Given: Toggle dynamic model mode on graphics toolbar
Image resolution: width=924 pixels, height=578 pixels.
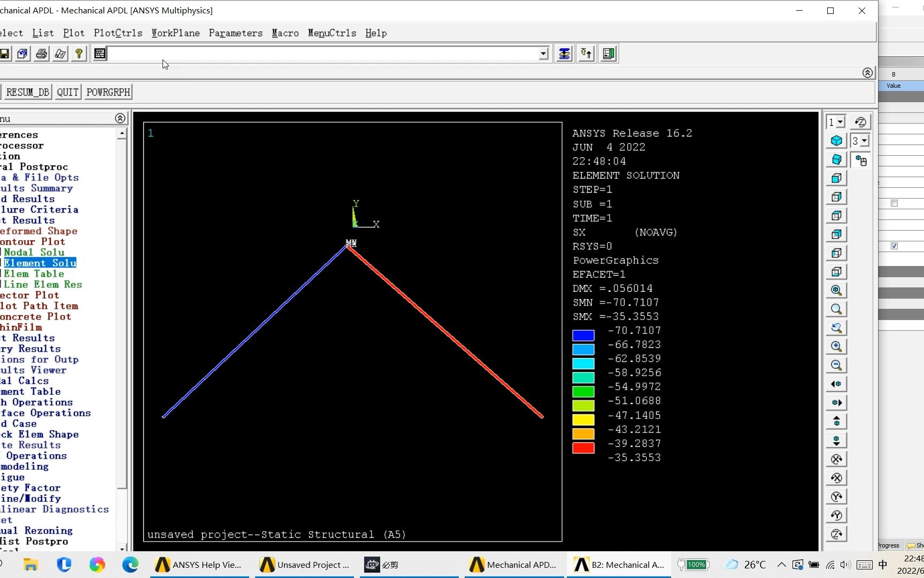Looking at the screenshot, I should (x=861, y=159).
